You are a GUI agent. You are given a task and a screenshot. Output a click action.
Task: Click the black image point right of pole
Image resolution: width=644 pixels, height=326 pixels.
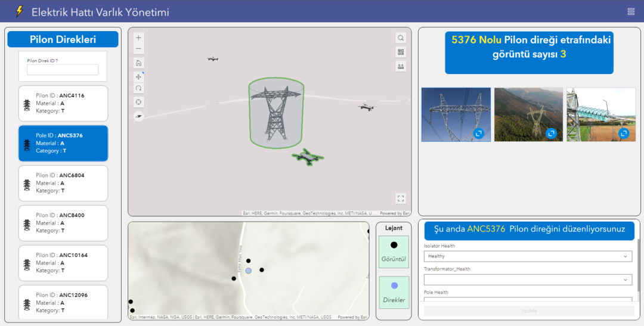point(262,270)
